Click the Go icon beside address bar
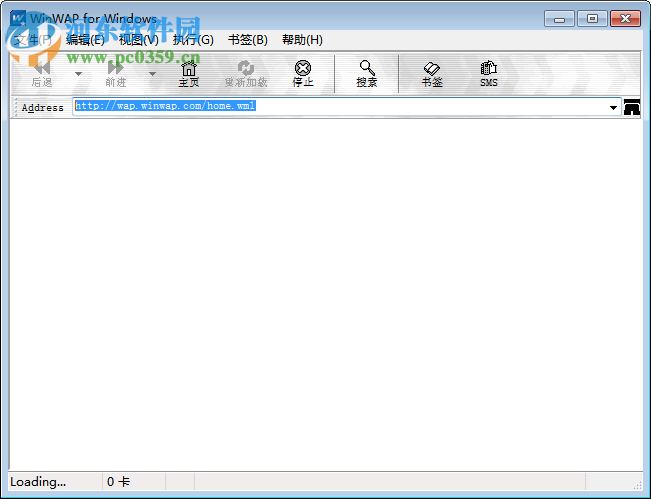The width and height of the screenshot is (651, 499). tap(631, 107)
